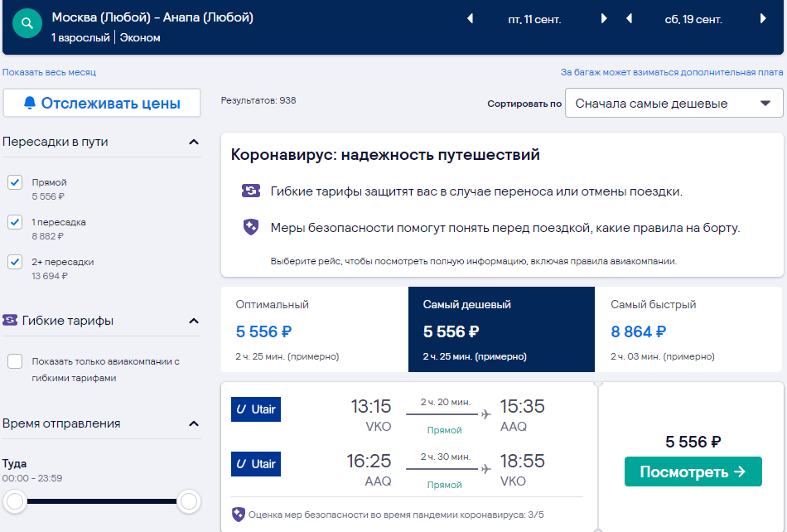Uncheck the 2+ пересадки checkbox
The image size is (787, 532).
point(15,262)
